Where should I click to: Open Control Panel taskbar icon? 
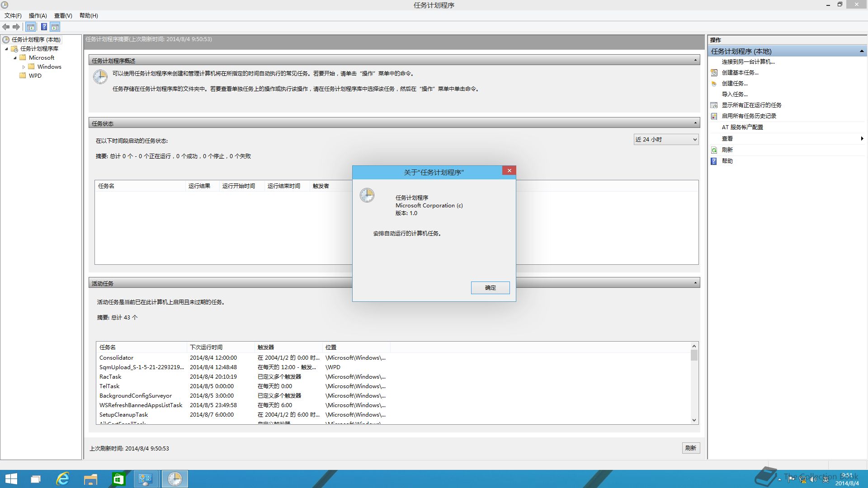pos(146,479)
